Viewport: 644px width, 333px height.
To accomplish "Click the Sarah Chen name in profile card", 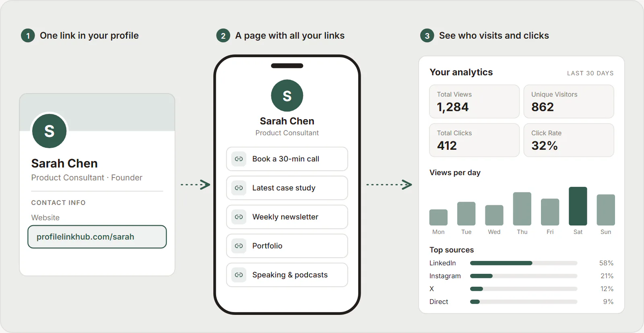I will coord(64,163).
